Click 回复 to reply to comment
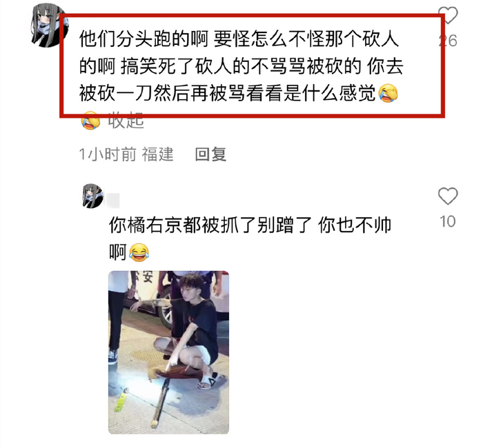483x448 pixels. tap(210, 154)
